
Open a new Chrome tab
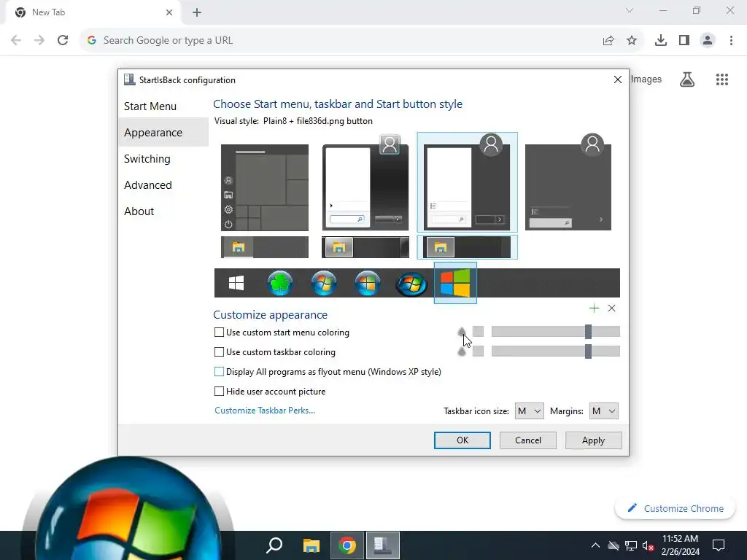coord(197,12)
